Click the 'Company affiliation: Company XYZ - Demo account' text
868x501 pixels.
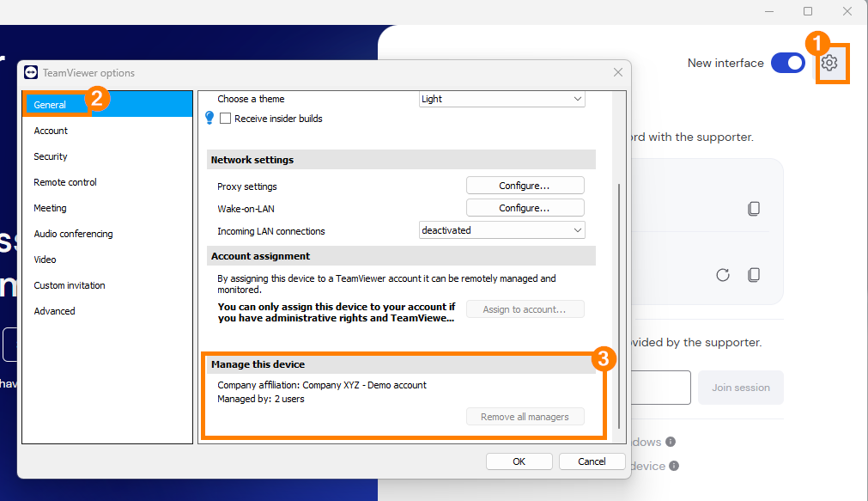click(x=322, y=385)
